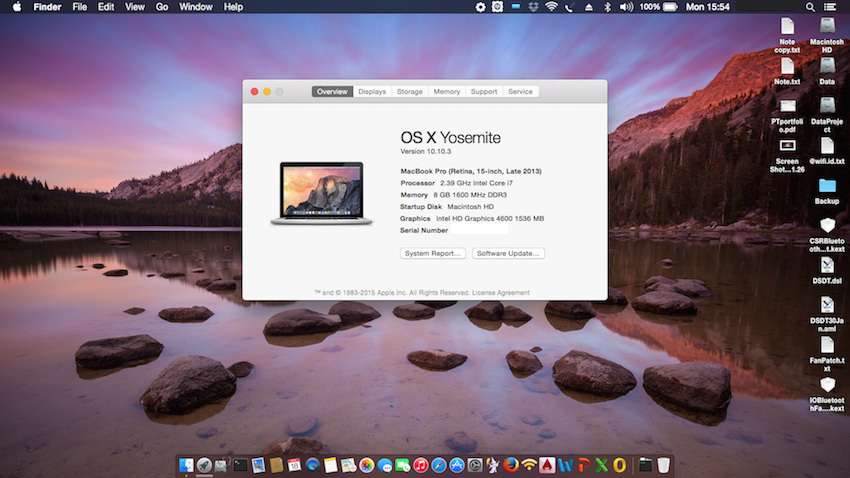Switch to the Displays tab
This screenshot has height=478, width=850.
372,92
